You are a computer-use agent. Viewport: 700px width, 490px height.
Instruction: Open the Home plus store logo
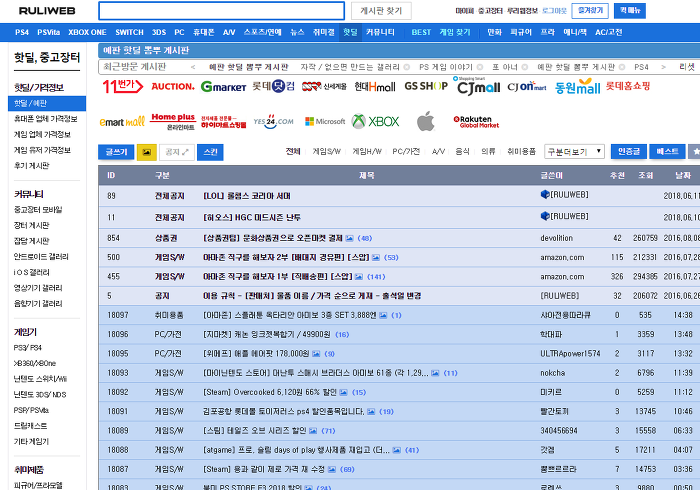(x=173, y=121)
